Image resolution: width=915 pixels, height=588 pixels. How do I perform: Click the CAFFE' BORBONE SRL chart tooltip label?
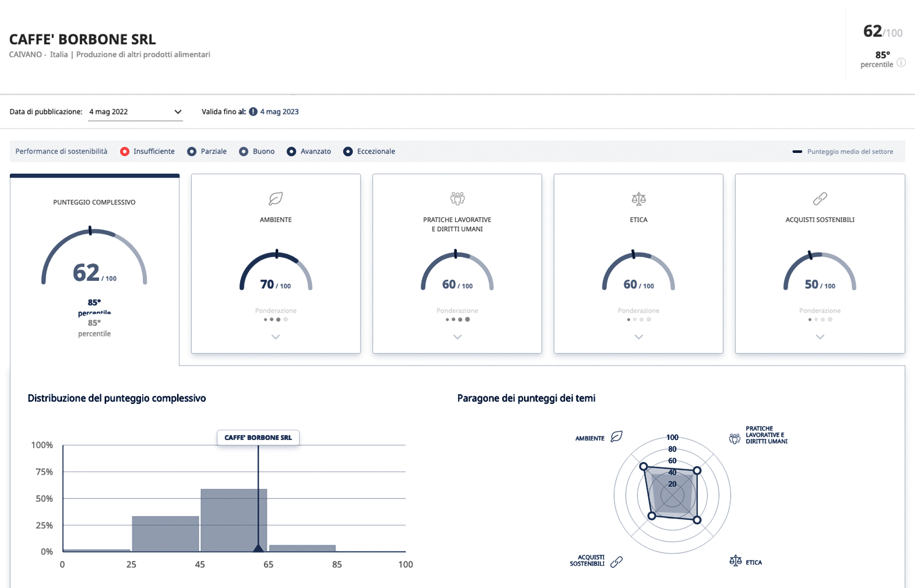pos(258,438)
